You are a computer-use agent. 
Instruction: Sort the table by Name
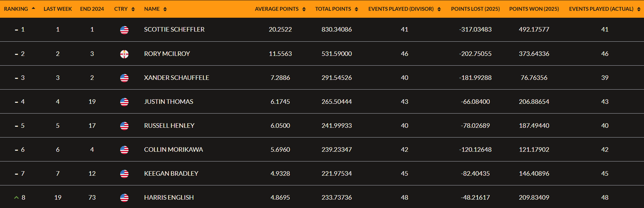[x=155, y=9]
